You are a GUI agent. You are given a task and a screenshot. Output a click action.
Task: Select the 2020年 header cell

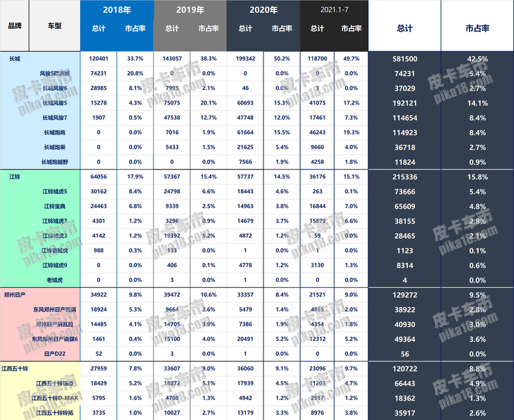[x=263, y=10]
